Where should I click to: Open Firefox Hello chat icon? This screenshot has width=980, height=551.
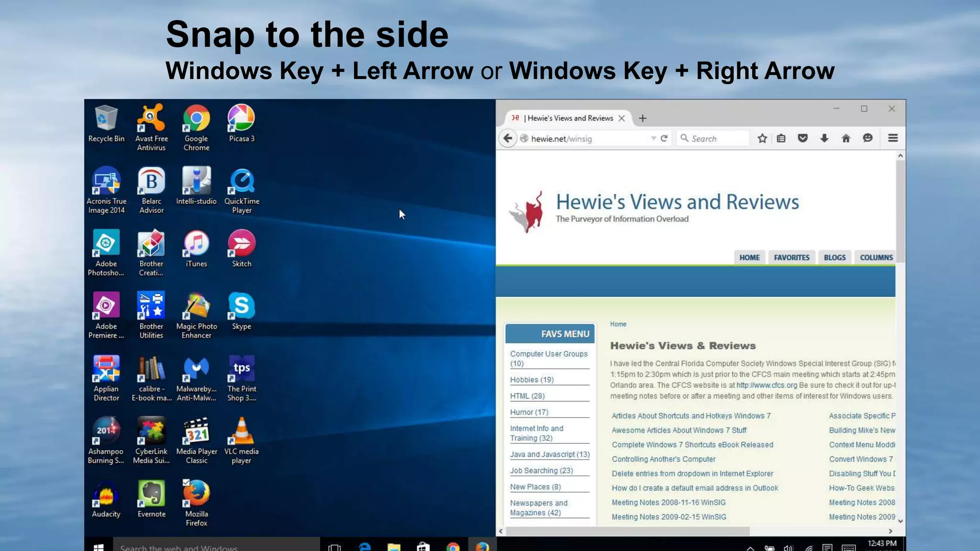coord(868,138)
